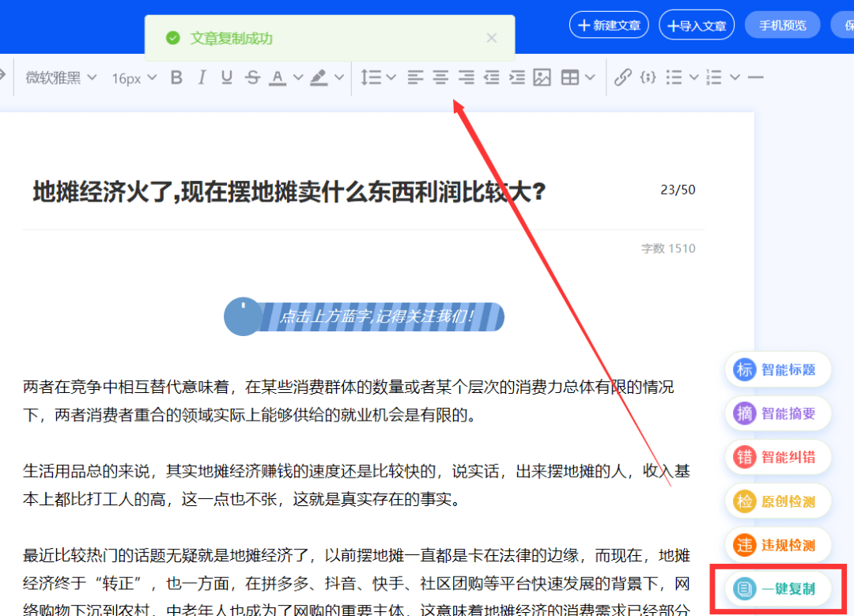Close the 文章复制成功 notification
Screen dimensions: 854x616
(492, 38)
